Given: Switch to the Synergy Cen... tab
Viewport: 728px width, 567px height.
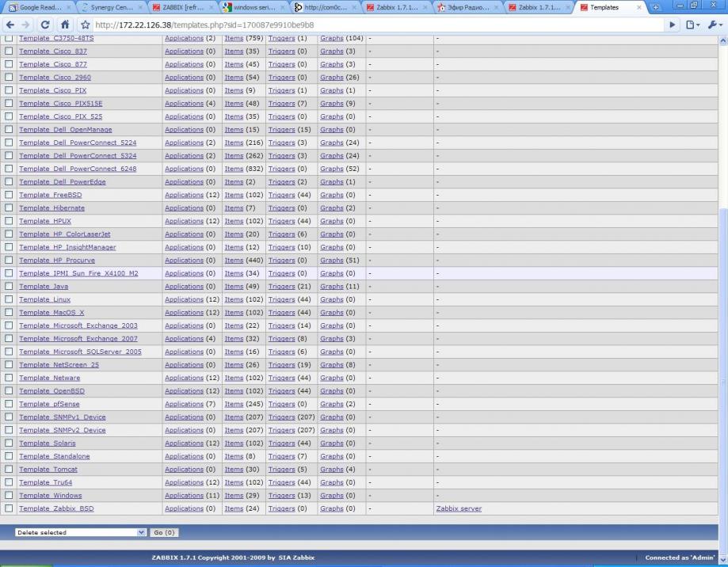Looking at the screenshot, I should (x=112, y=7).
